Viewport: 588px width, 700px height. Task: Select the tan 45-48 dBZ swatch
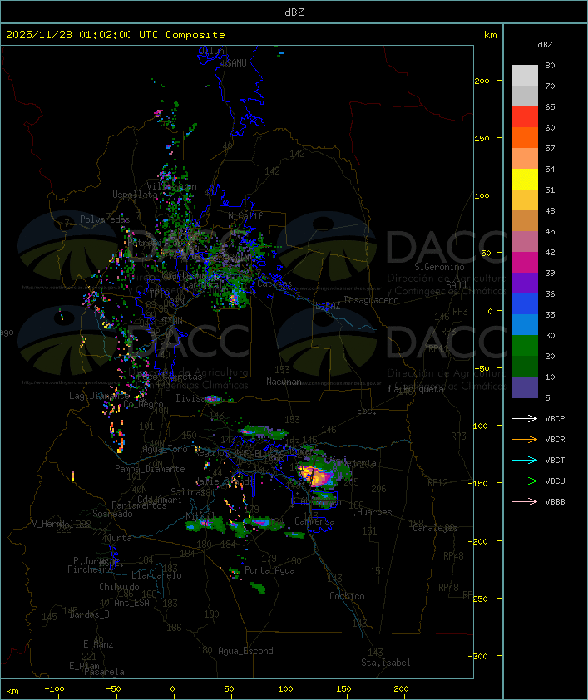pos(525,220)
